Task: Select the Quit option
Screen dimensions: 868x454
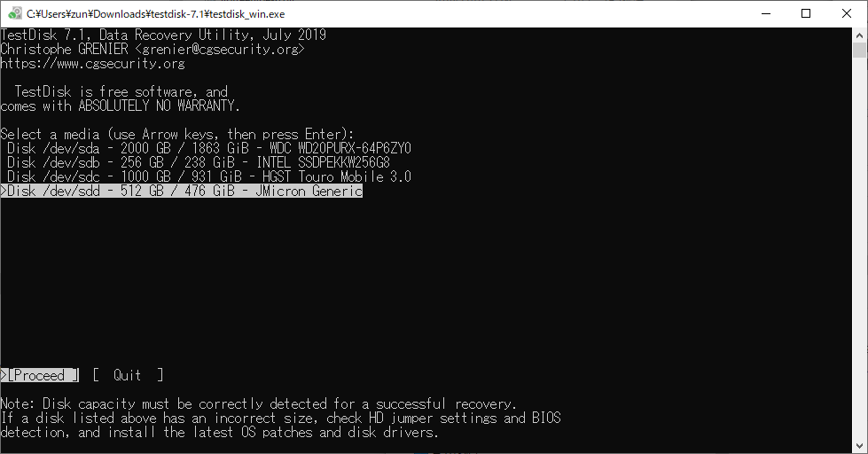Action: pyautogui.click(x=128, y=375)
